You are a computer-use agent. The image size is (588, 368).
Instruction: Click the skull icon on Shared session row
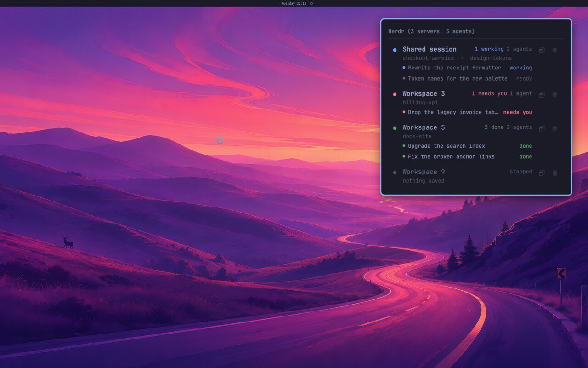(554, 50)
